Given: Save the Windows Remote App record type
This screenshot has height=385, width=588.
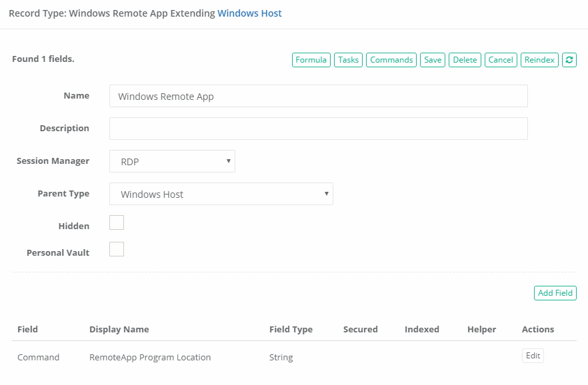Looking at the screenshot, I should point(432,59).
